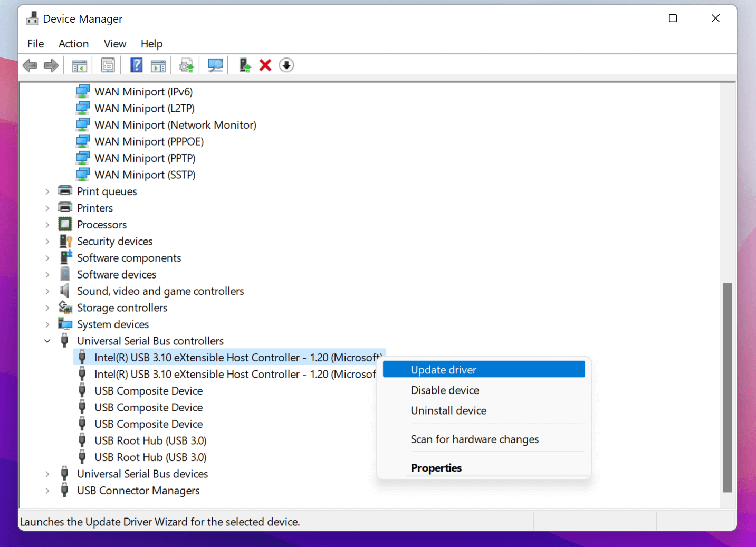Click the down-arrow Disable device toolbar icon
This screenshot has width=756, height=547.
(286, 65)
